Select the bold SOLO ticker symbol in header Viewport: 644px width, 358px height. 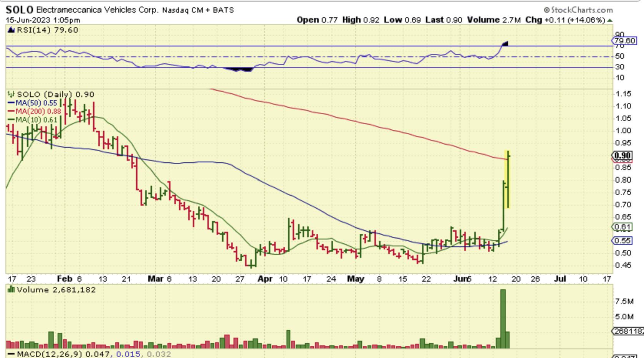click(x=20, y=10)
